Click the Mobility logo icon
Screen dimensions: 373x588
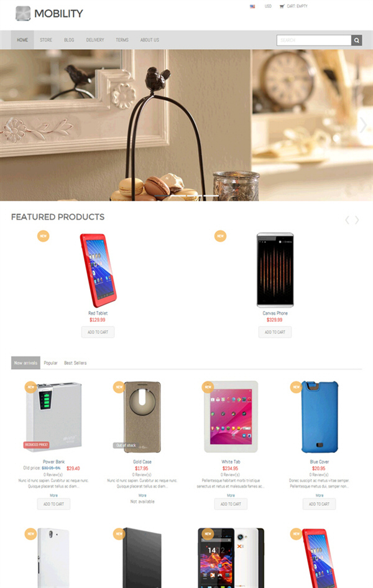click(x=23, y=14)
